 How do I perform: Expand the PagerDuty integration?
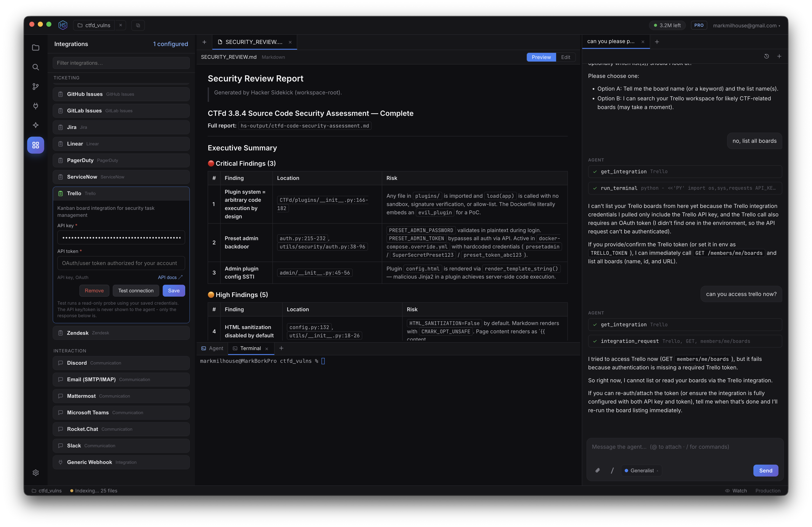click(121, 161)
